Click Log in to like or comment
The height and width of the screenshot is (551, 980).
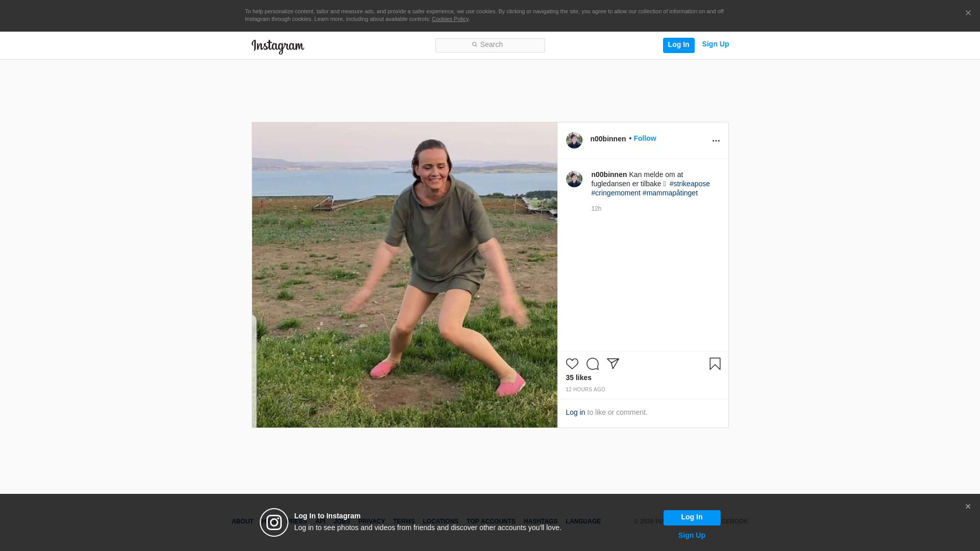(x=575, y=412)
